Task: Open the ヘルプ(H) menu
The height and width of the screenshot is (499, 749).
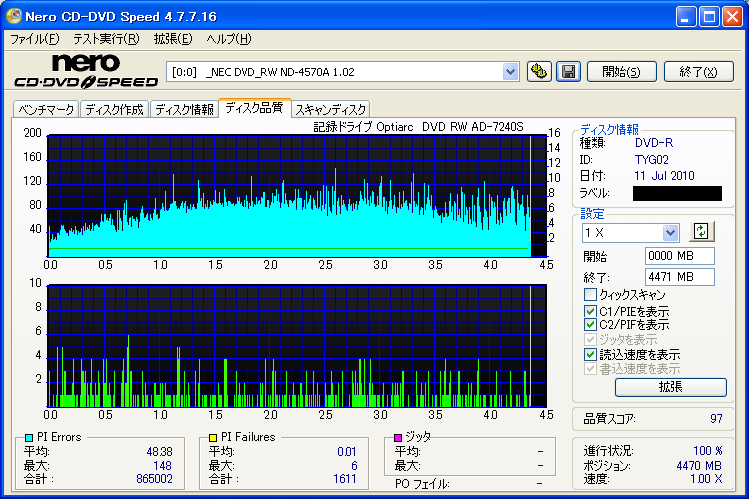Action: (x=229, y=39)
